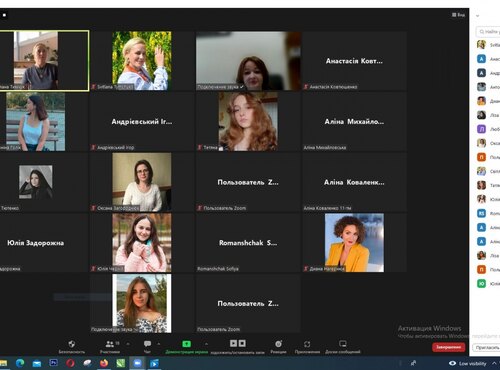The height and width of the screenshot is (370, 500).
Task: Select the Svitlana avatar atop participants list
Action: (481, 45)
